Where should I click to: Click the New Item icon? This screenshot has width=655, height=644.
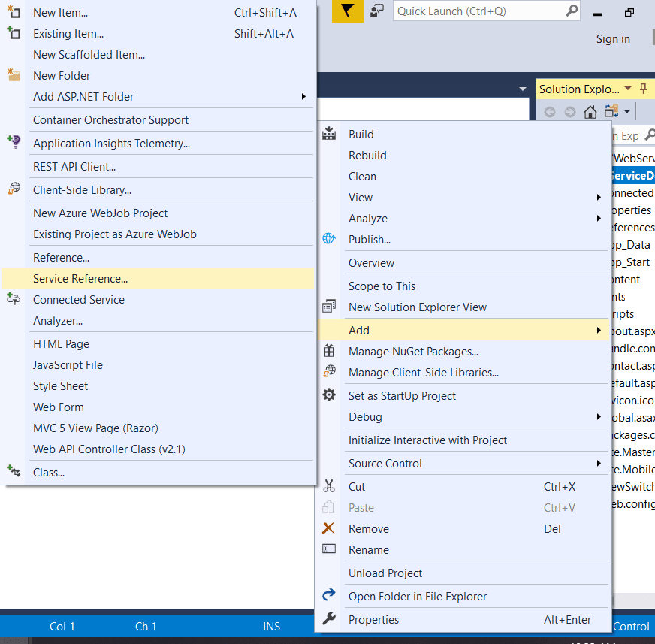14,12
